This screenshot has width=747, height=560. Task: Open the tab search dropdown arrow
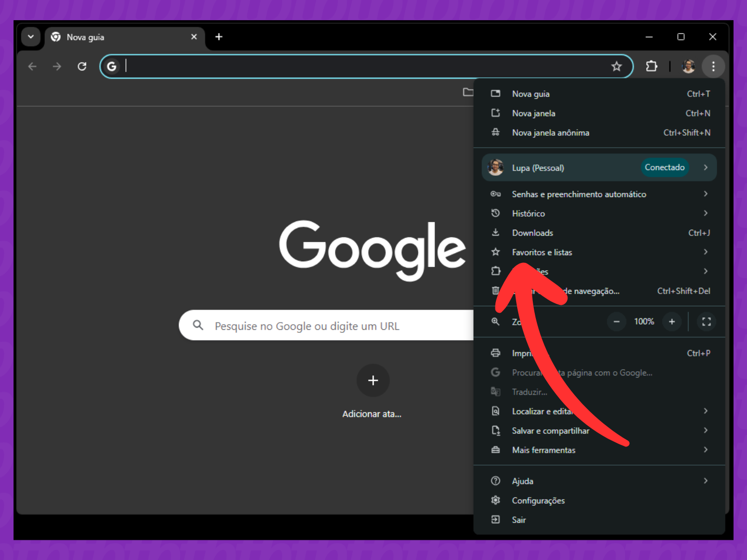pyautogui.click(x=31, y=37)
